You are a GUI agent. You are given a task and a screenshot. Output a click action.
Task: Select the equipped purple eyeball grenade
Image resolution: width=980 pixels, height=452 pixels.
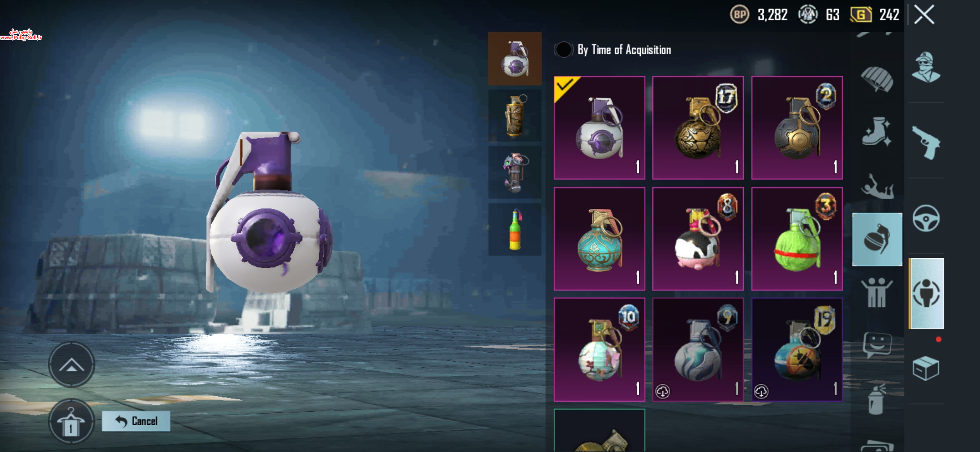[599, 128]
